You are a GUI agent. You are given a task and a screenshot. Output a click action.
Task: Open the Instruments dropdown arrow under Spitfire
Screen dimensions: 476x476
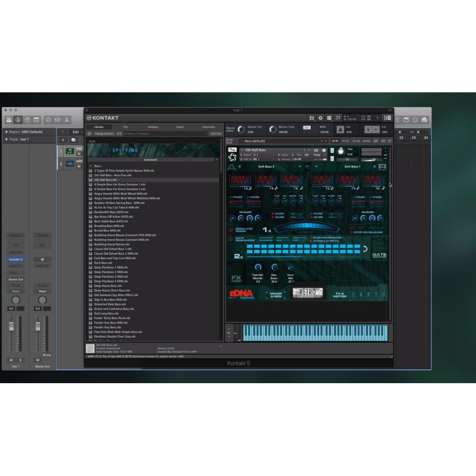pos(217,159)
